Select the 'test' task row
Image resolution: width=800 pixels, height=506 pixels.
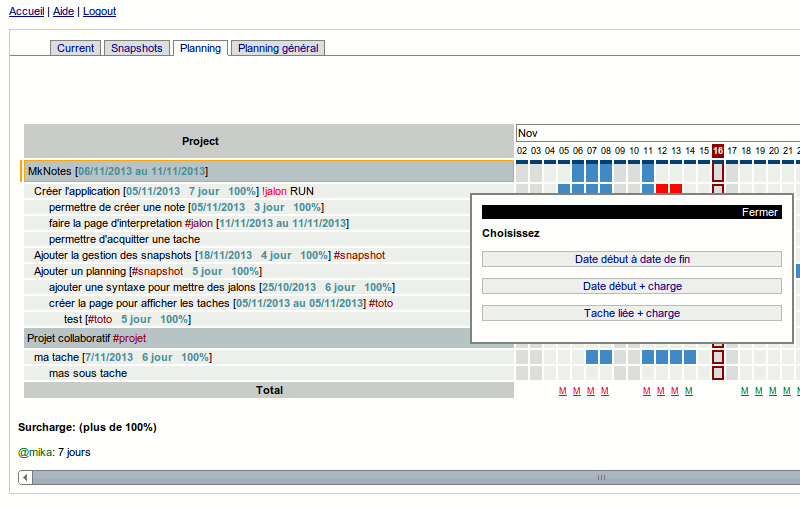[247, 319]
